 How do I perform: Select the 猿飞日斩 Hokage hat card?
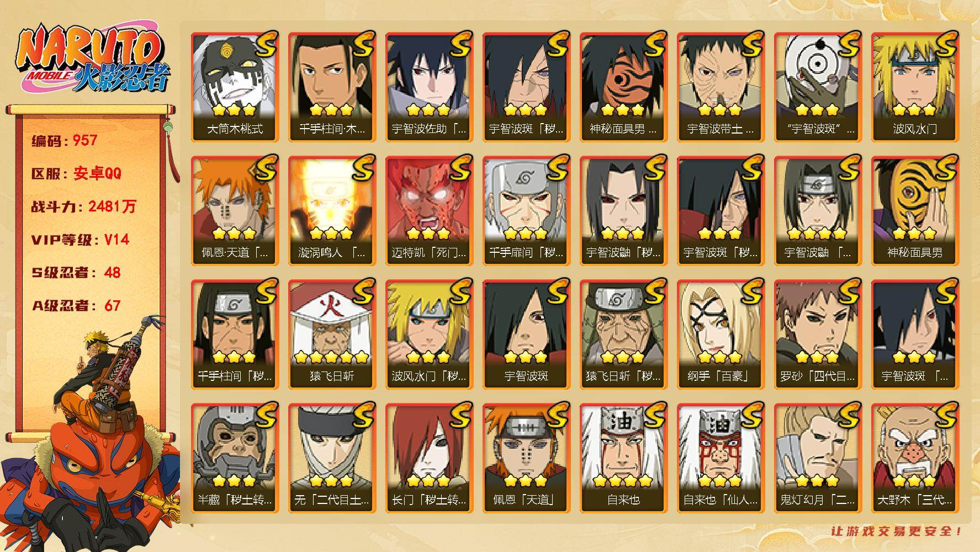[332, 335]
